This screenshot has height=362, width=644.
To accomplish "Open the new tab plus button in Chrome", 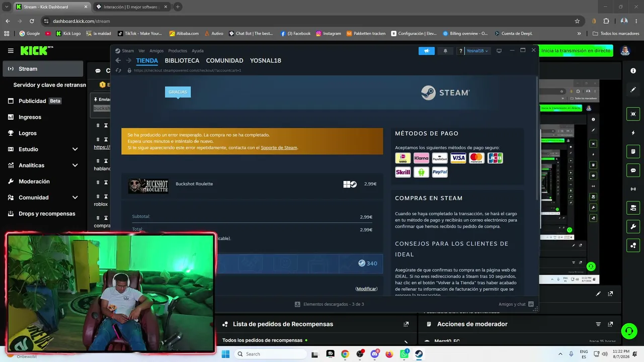I will tap(178, 7).
